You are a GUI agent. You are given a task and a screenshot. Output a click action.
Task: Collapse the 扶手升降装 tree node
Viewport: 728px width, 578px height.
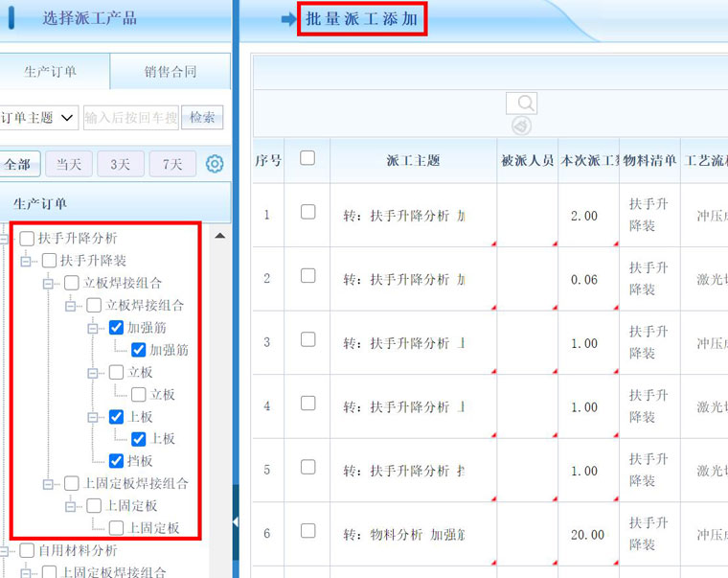(26, 261)
